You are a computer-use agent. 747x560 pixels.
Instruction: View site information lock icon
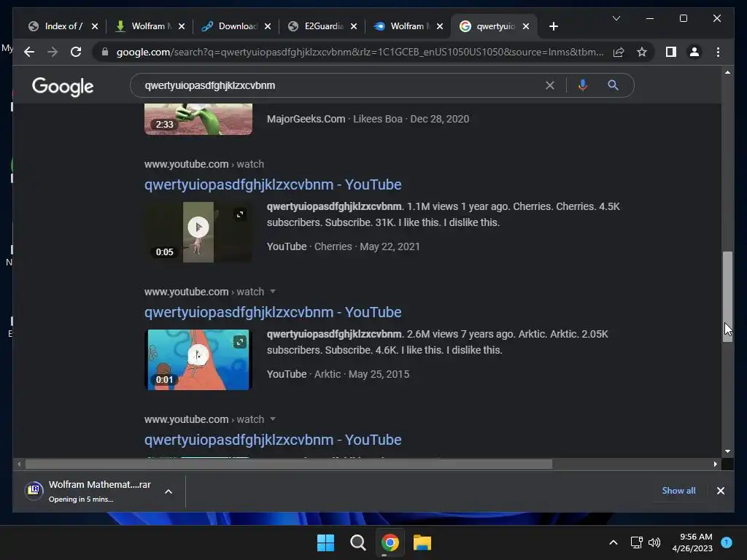[105, 52]
